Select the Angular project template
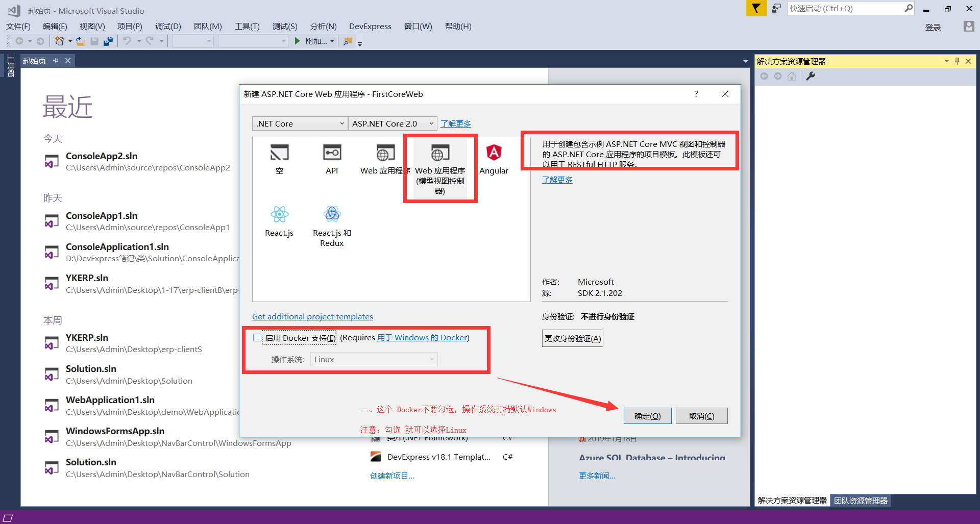 [x=494, y=159]
